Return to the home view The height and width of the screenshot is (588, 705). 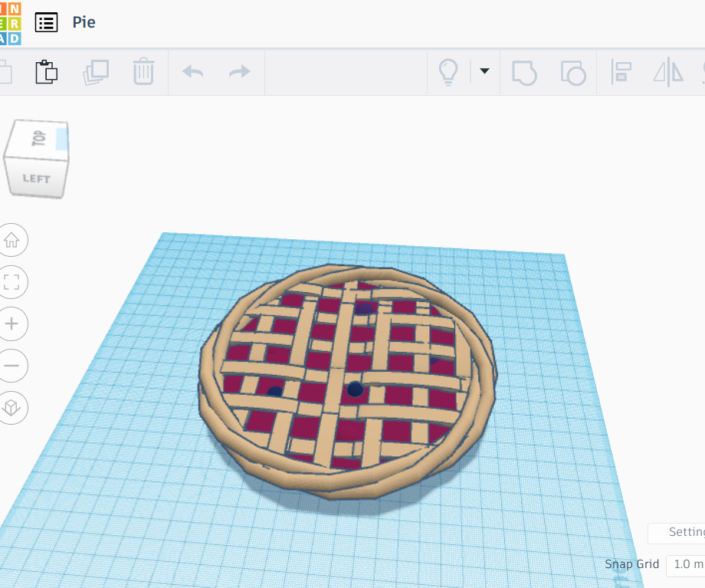coord(13,240)
